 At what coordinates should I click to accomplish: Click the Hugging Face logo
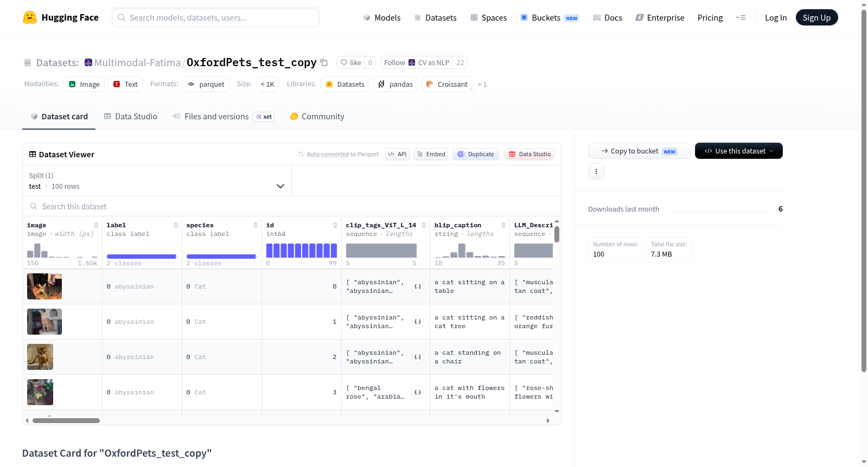click(x=30, y=17)
